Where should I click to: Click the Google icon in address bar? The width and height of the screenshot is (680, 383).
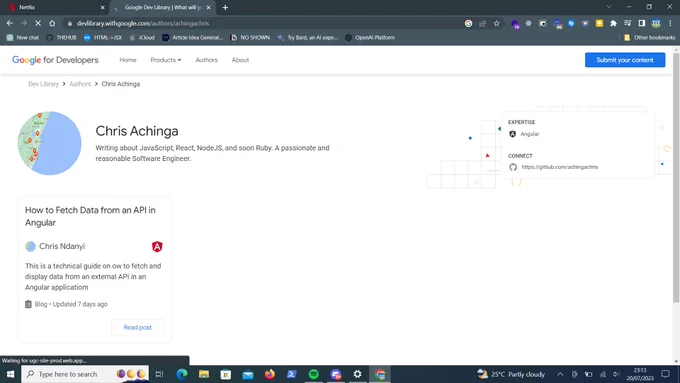[468, 23]
